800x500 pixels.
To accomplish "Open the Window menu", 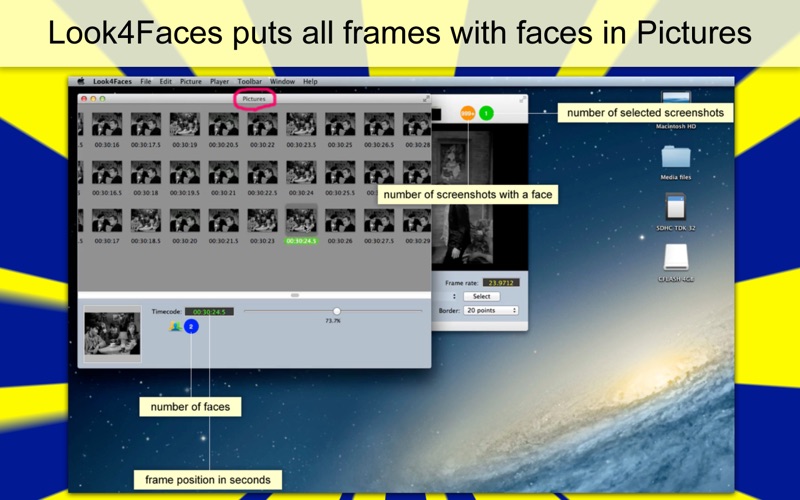I will pyautogui.click(x=282, y=81).
